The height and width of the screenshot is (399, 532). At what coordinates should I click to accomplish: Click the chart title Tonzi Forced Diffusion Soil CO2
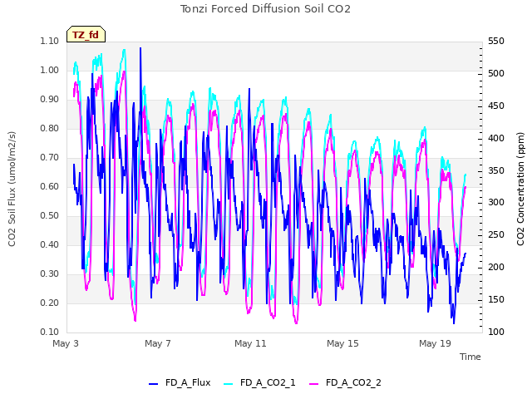[265, 9]
